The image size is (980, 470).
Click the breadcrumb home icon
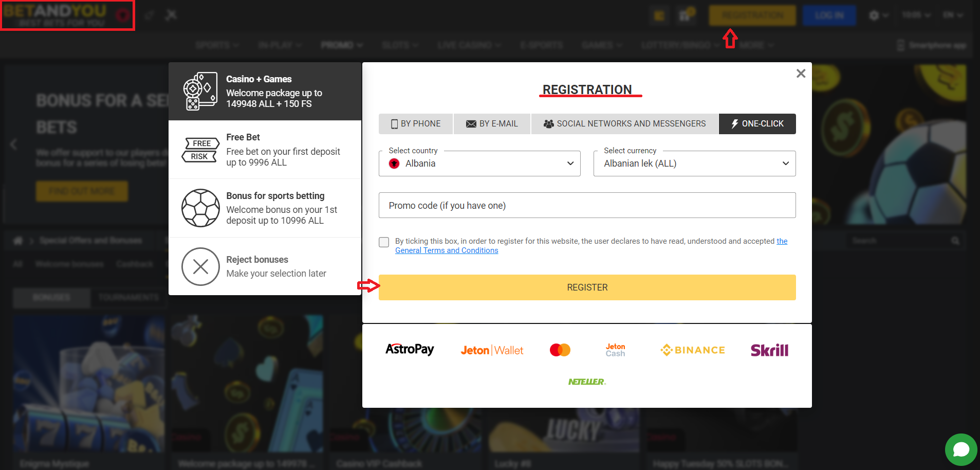point(18,241)
